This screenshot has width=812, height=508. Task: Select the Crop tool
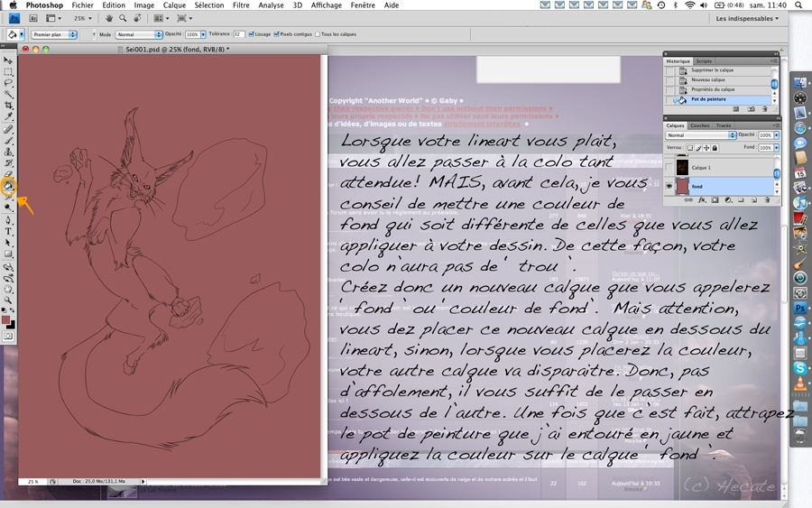[x=8, y=106]
